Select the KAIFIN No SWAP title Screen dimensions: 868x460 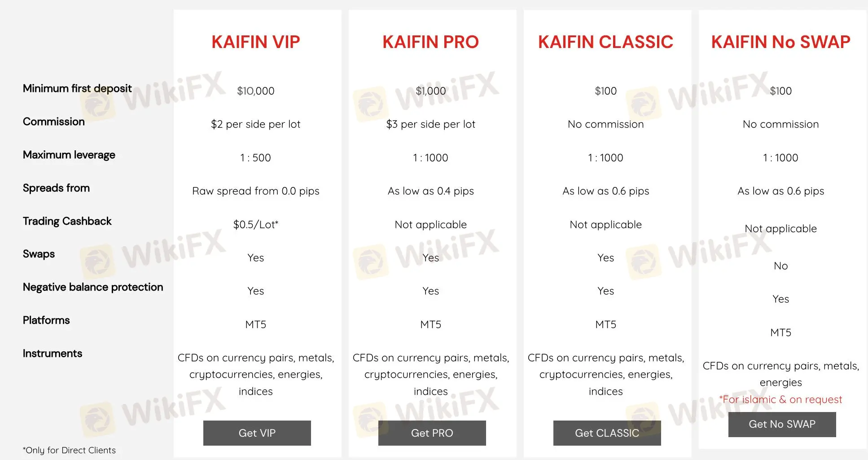(780, 42)
